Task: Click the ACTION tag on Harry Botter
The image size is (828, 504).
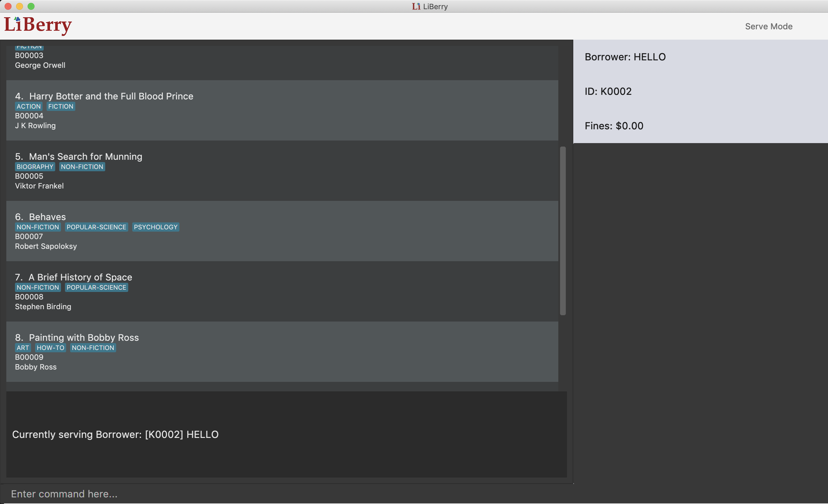Action: click(28, 106)
